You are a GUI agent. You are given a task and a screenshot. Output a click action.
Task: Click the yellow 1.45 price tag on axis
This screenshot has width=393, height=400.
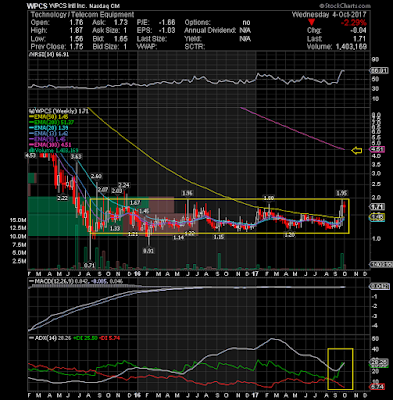point(376,217)
